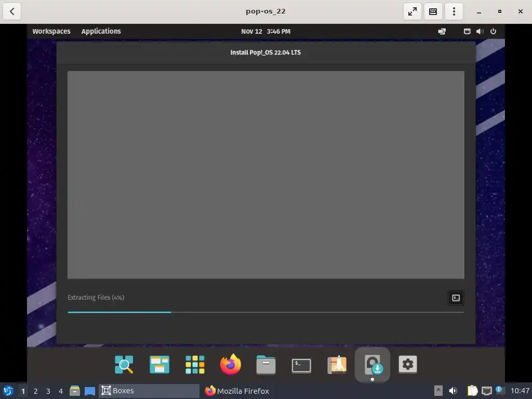Open the clipboard tray icon on host taskbar
Screen dimensions: 532x399
[472, 391]
